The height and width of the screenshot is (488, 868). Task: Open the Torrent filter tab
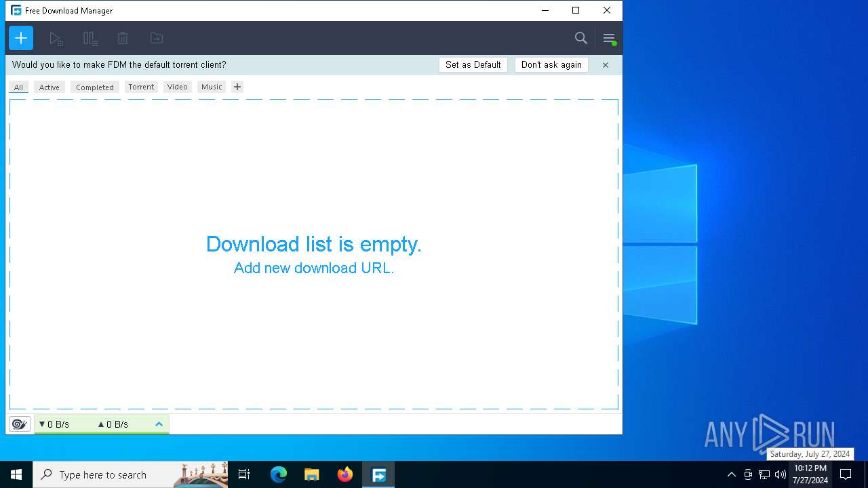141,87
